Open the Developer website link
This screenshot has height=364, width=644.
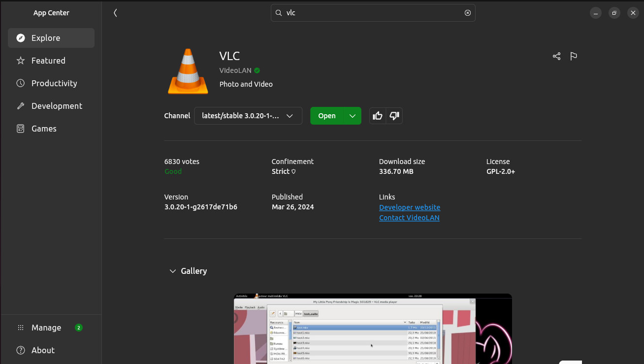tap(410, 207)
